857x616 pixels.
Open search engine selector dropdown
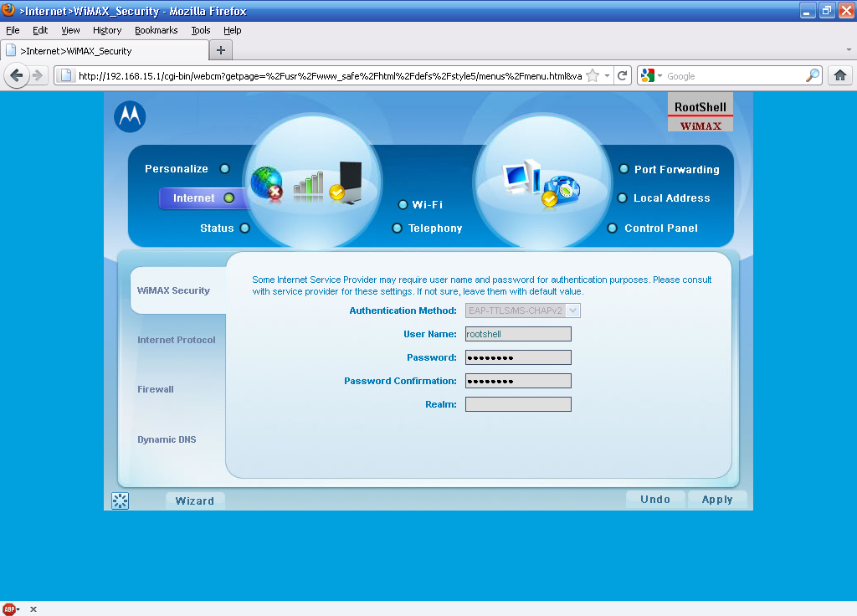(659, 75)
